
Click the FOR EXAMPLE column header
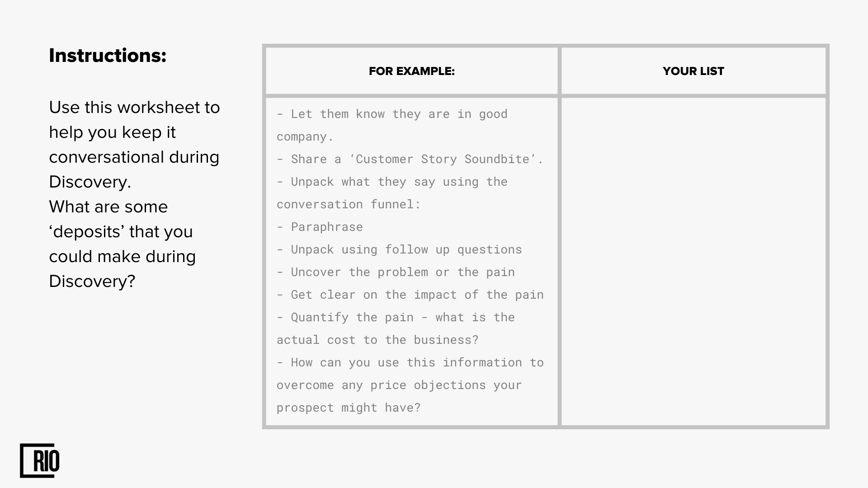tap(411, 71)
